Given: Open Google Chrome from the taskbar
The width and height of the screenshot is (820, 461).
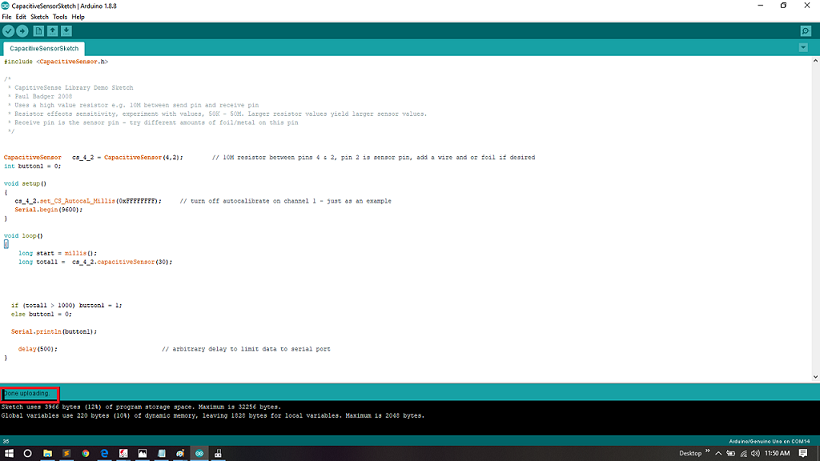Looking at the screenshot, I should point(85,453).
